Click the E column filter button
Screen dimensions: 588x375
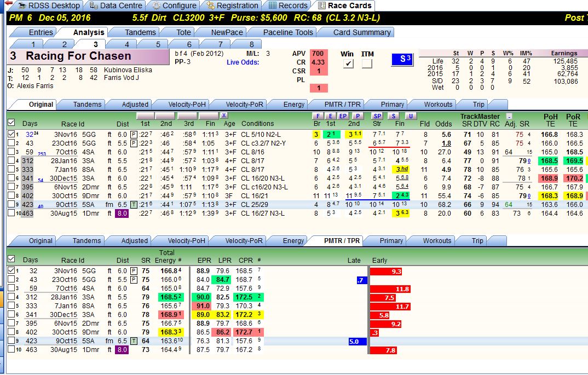pyautogui.click(x=330, y=116)
